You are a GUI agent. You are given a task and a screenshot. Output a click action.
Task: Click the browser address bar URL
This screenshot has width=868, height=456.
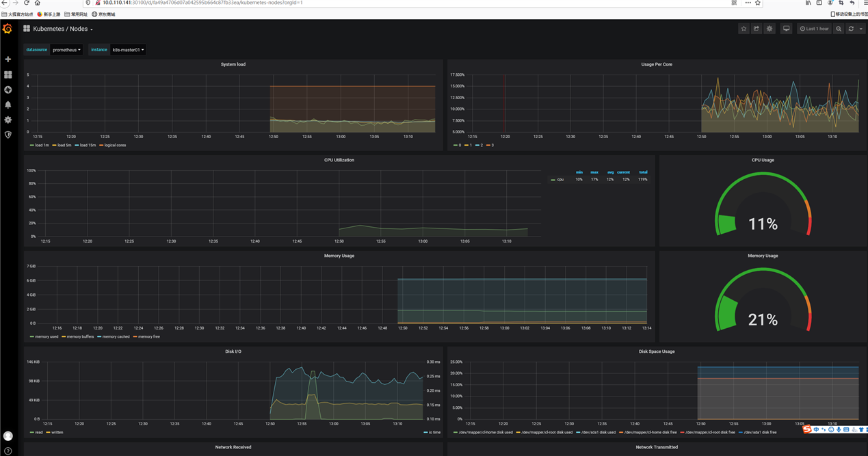coord(202,3)
